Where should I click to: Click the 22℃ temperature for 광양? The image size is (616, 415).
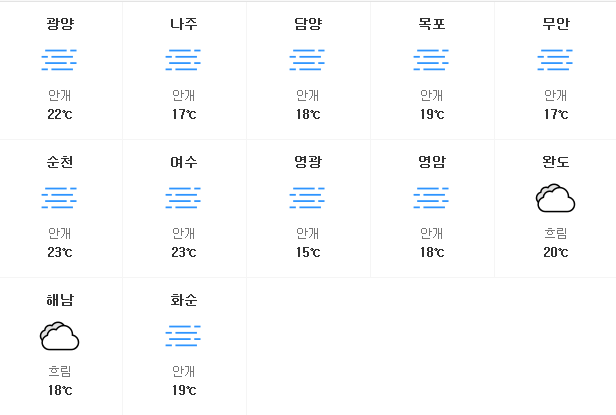click(x=60, y=114)
